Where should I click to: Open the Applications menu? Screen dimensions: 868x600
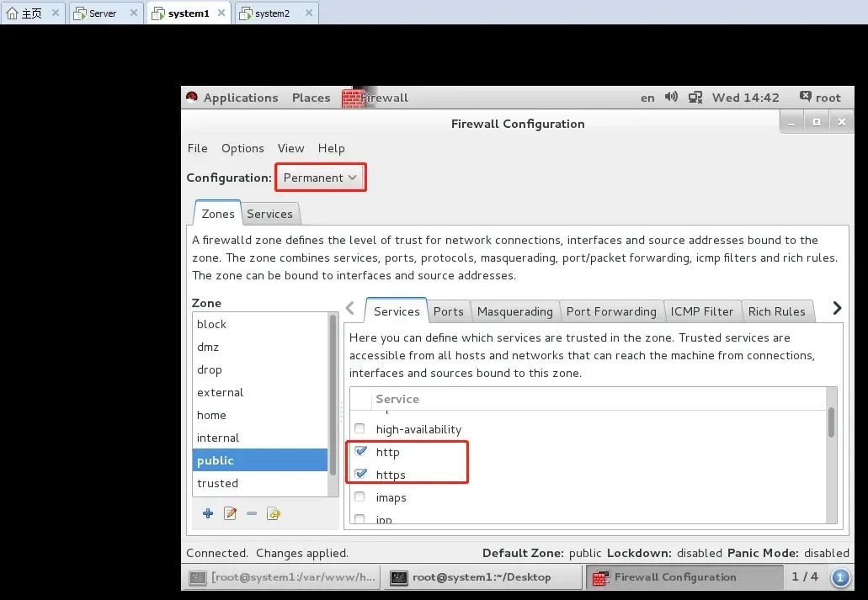coord(241,98)
